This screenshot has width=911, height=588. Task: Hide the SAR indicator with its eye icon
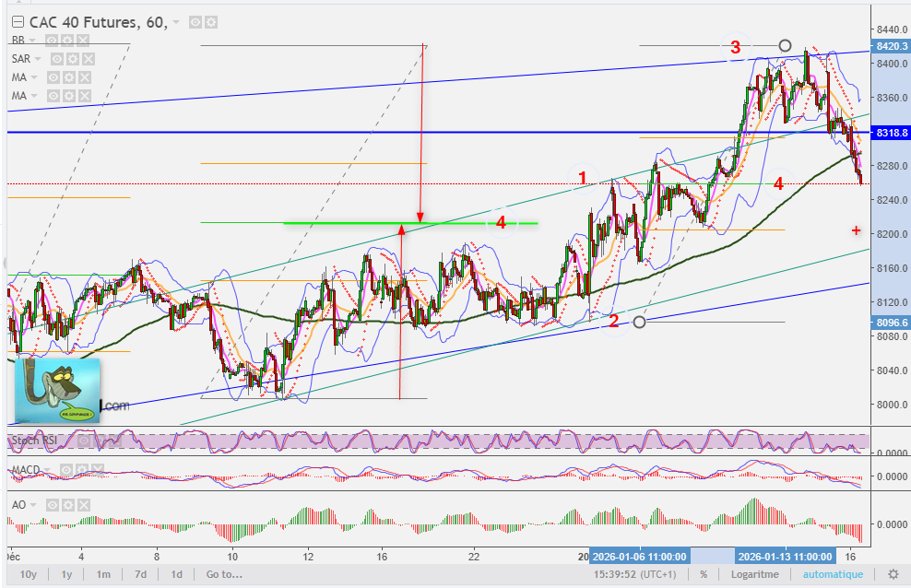(57, 59)
